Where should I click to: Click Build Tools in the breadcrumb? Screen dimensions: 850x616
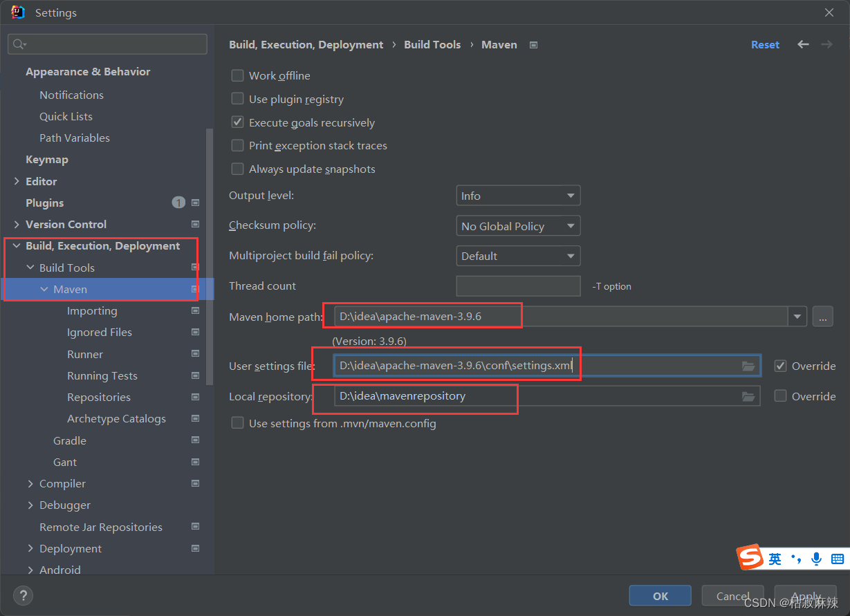[x=432, y=44]
